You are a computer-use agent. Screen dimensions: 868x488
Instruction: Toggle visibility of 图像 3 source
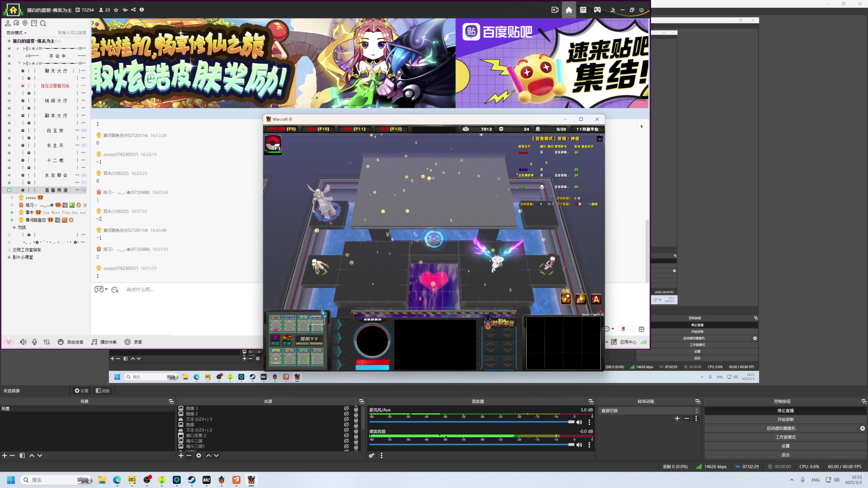click(x=347, y=408)
